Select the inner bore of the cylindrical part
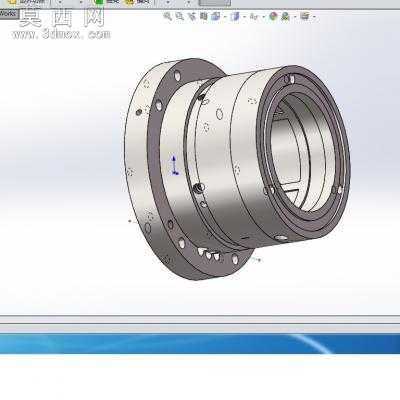400x400 pixels. tap(303, 152)
